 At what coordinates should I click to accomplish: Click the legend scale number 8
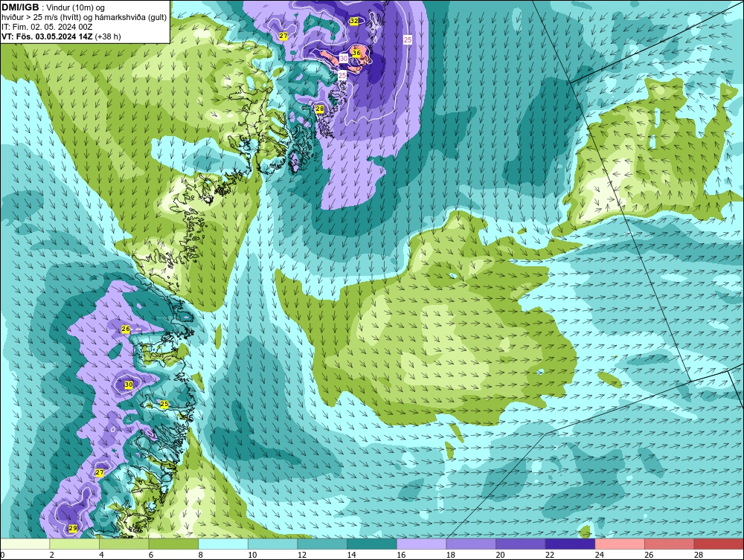(x=201, y=555)
